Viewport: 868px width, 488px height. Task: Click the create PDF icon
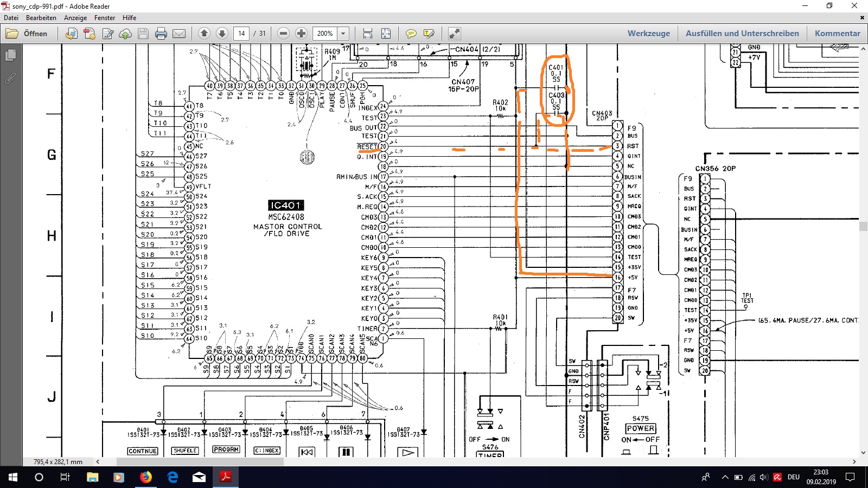pos(90,34)
